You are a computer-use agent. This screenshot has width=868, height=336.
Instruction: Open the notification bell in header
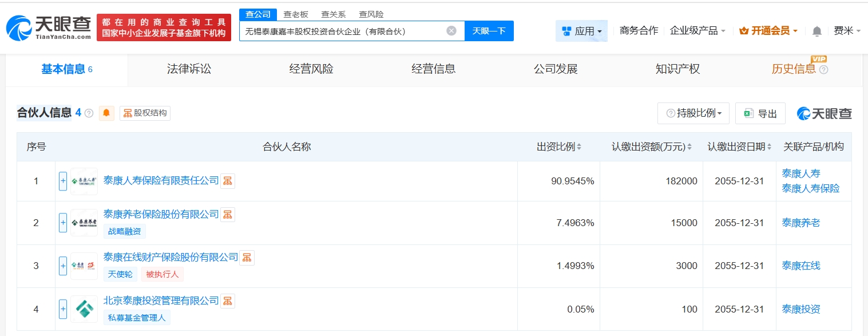click(x=817, y=31)
